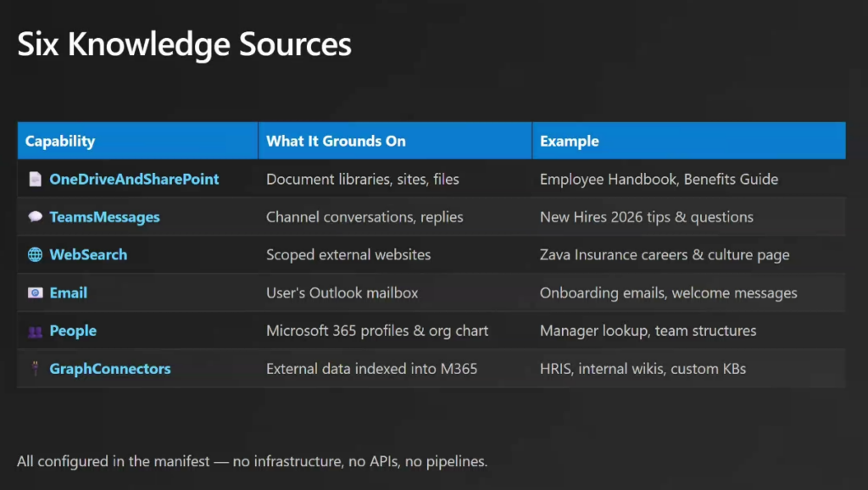Viewport: 868px width, 490px height.
Task: Click the Scoped external websites cell
Action: tap(348, 255)
